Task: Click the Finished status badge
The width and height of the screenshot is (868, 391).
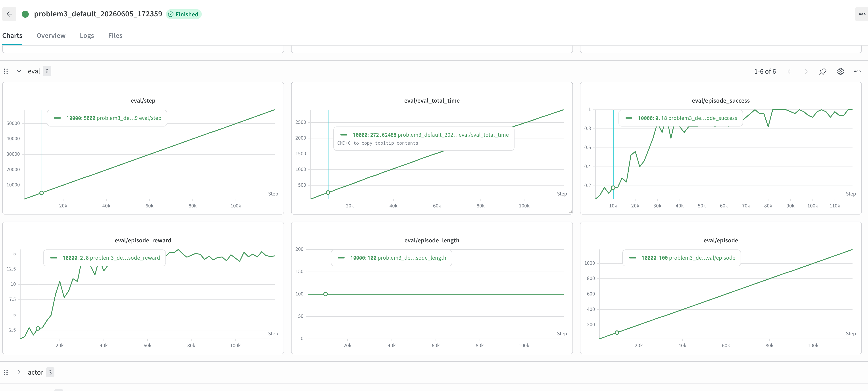Action: tap(184, 14)
